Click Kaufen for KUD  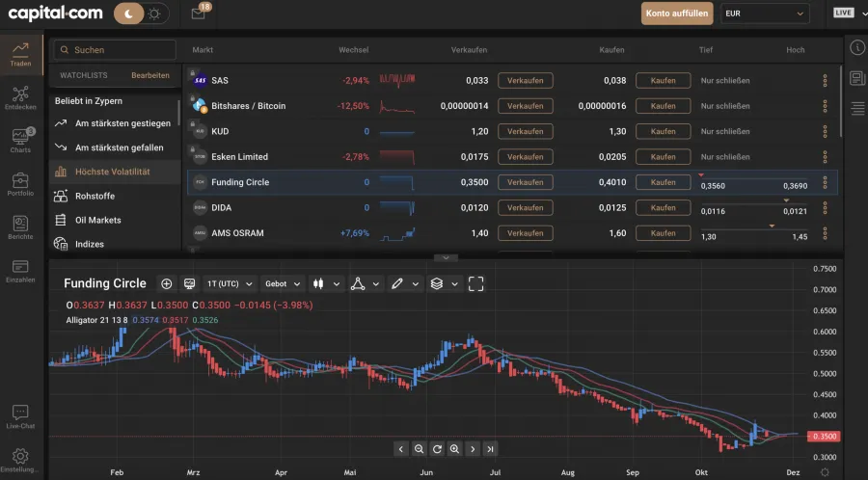tap(664, 132)
